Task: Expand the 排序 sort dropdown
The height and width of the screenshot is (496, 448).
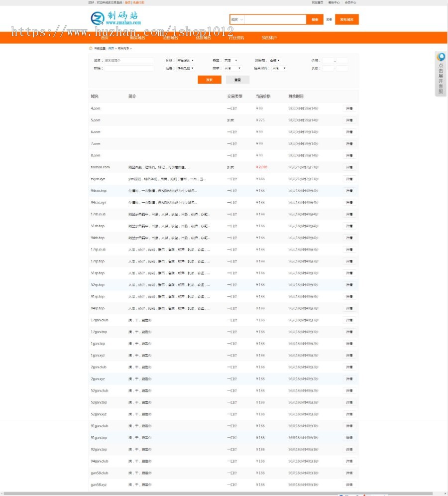Action: [232, 68]
